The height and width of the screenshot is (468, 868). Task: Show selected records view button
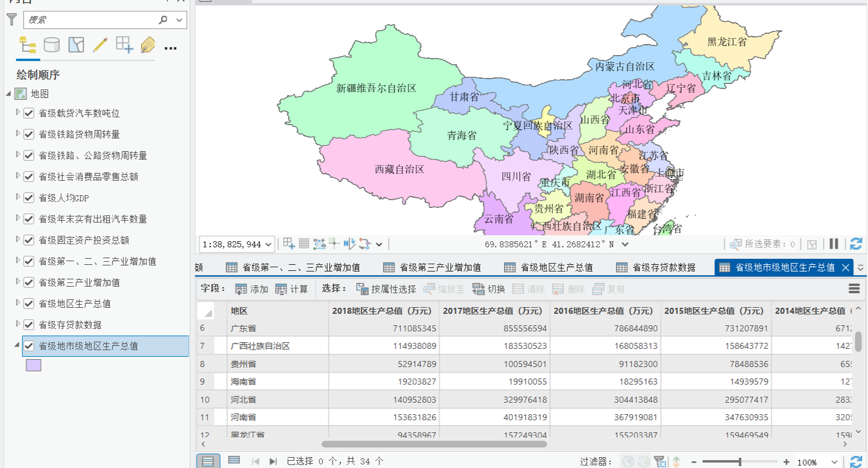click(x=234, y=461)
